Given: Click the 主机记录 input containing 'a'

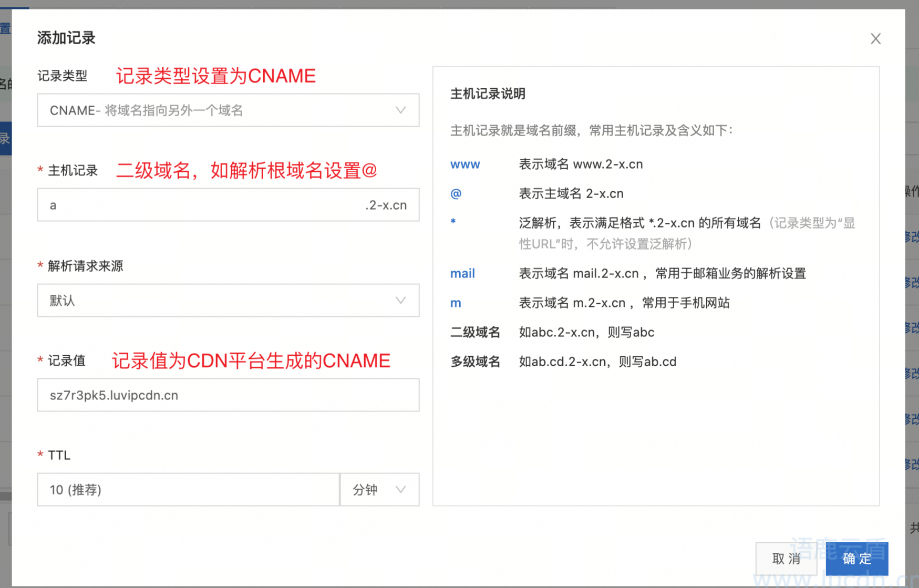Looking at the screenshot, I should pos(200,205).
